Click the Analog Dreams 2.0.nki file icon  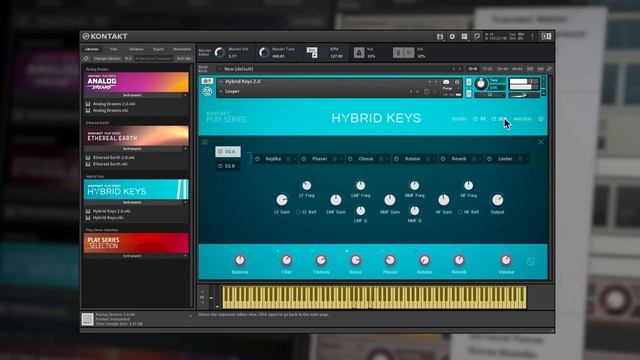[x=88, y=104]
